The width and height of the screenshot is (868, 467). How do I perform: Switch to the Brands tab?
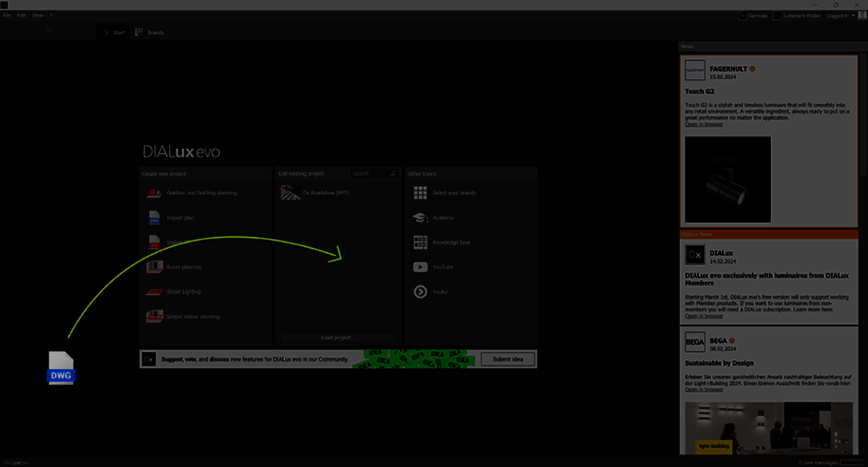pyautogui.click(x=149, y=33)
